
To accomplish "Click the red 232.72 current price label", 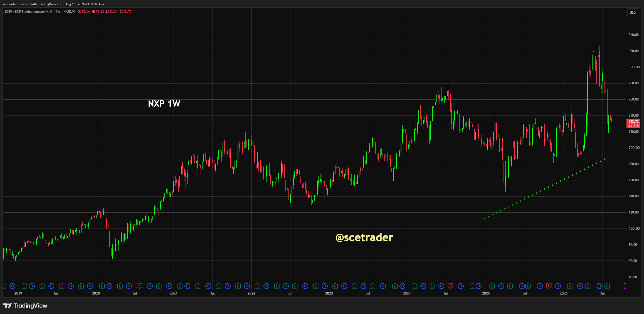I will pyautogui.click(x=633, y=123).
